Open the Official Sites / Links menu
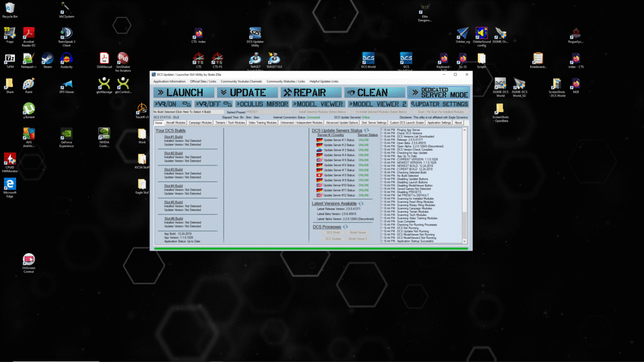644x362 pixels. coord(203,81)
